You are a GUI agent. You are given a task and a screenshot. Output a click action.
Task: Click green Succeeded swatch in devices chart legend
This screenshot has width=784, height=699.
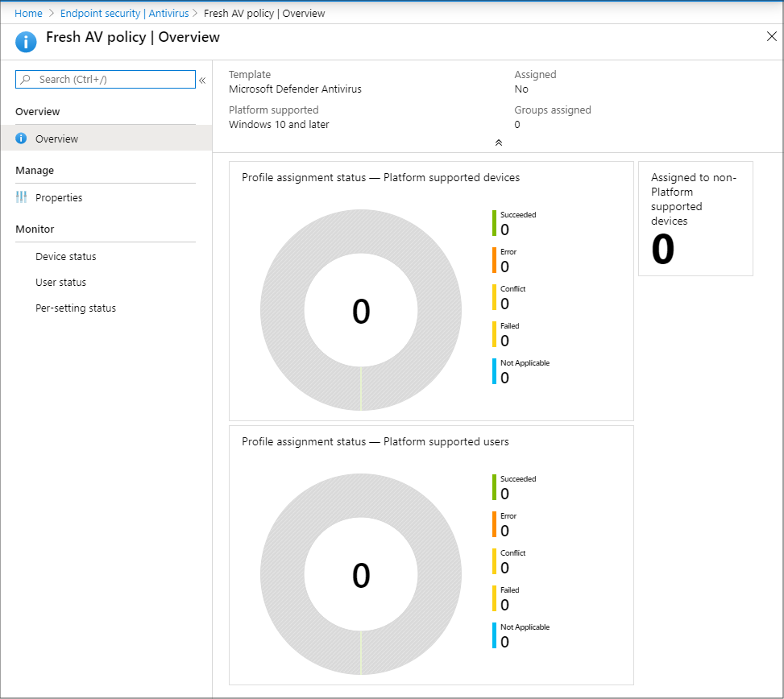click(x=494, y=223)
